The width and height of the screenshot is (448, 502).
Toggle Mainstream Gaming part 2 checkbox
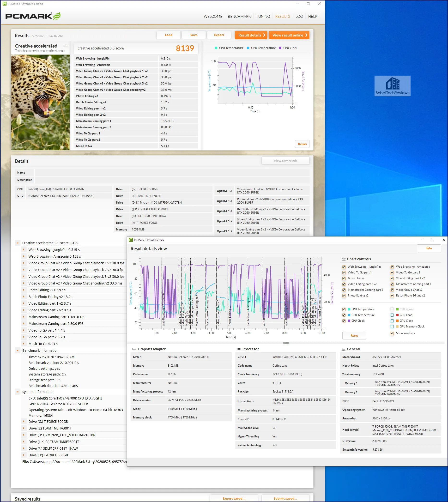click(344, 290)
